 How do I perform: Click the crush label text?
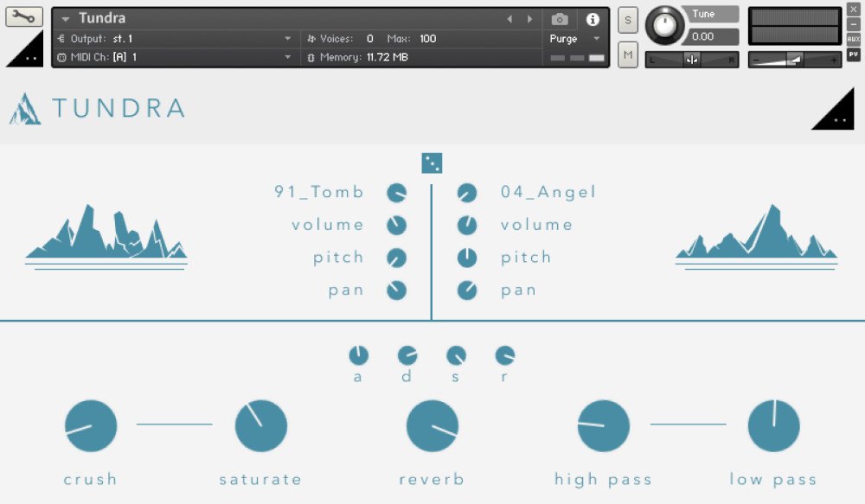(x=91, y=479)
